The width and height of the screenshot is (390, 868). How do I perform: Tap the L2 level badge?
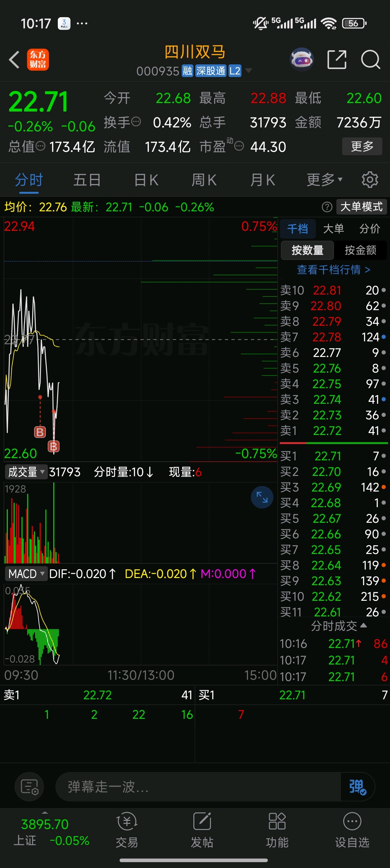(x=235, y=71)
